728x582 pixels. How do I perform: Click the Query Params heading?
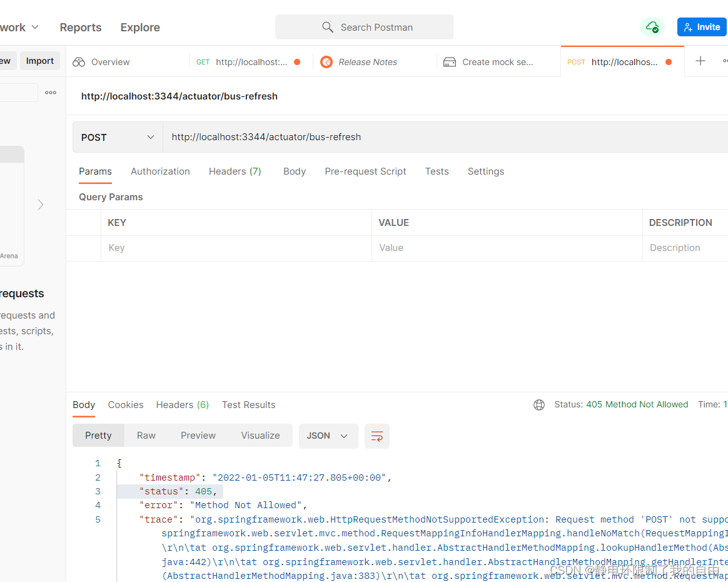(111, 197)
